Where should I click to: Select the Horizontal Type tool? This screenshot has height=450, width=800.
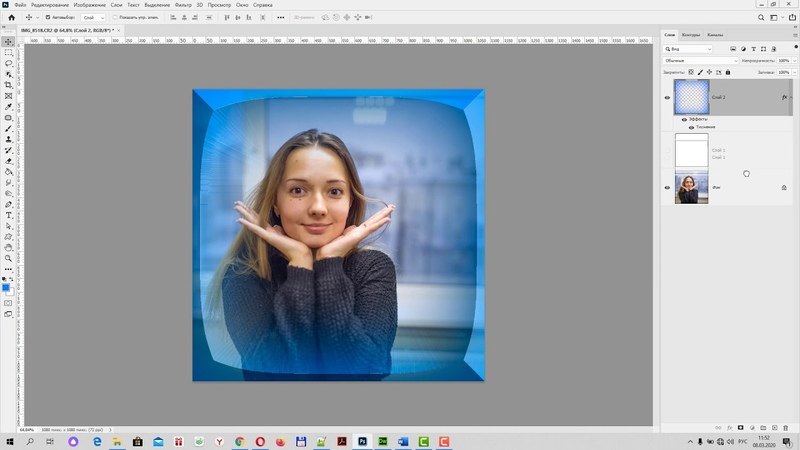(x=8, y=215)
